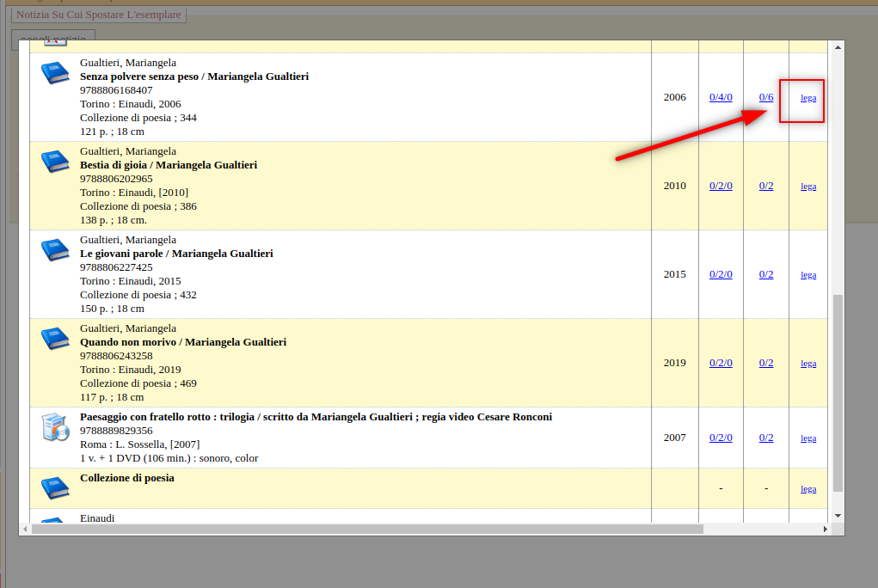
Task: Click book icon for Collezione di poesia
Action: click(55, 488)
